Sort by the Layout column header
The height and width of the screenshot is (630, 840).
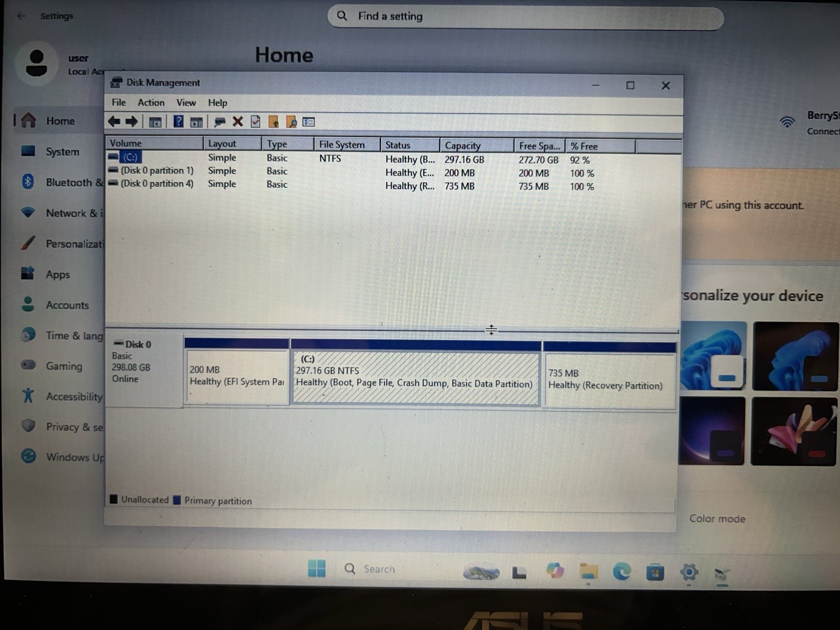[x=233, y=144]
